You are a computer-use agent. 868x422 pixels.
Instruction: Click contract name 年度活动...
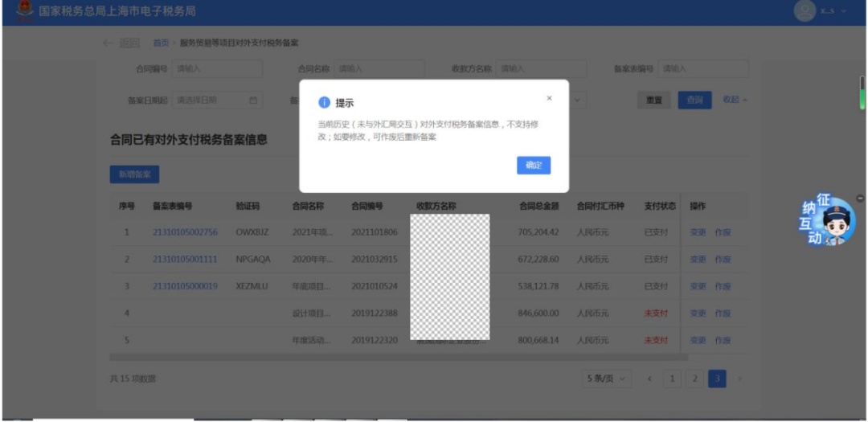click(x=313, y=340)
